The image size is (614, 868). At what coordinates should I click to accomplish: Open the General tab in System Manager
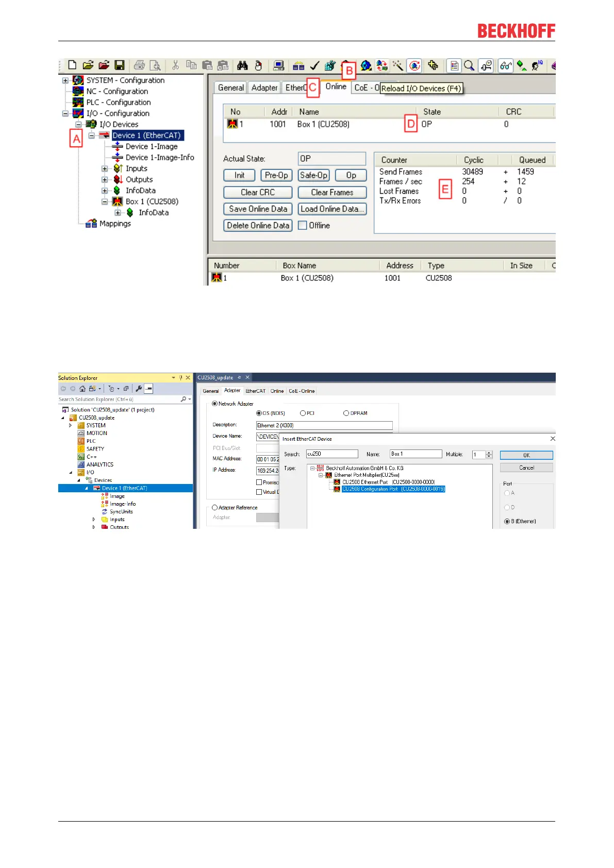tap(231, 88)
